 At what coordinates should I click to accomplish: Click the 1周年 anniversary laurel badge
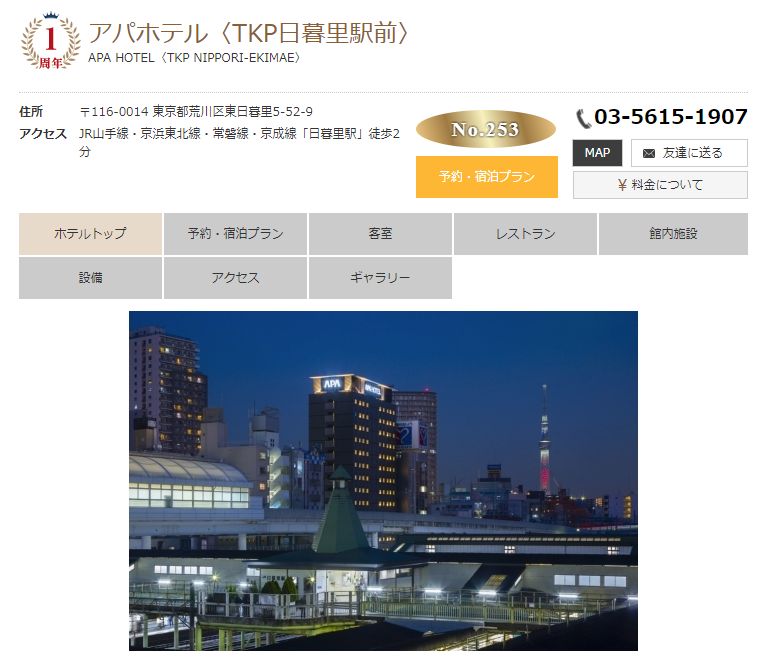click(51, 41)
